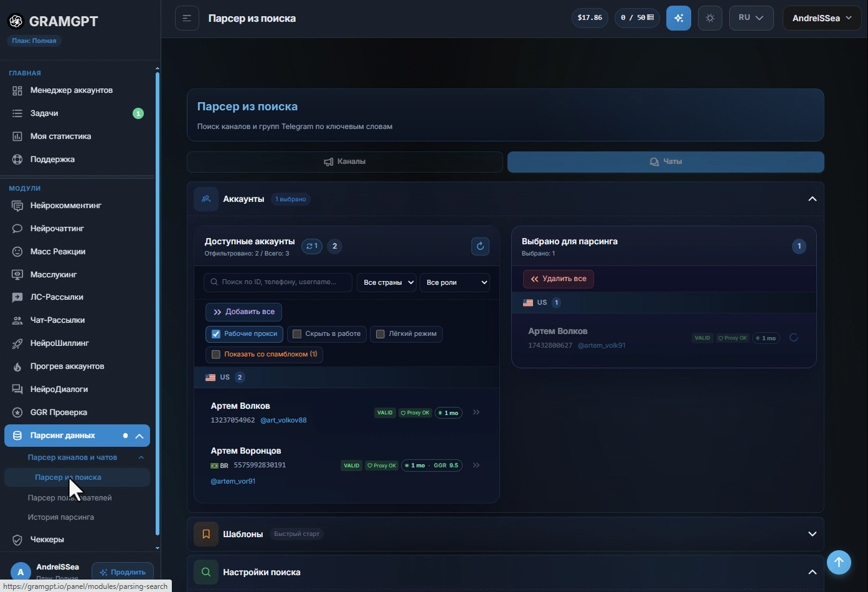Collapse the Аккаунты section chevron
The height and width of the screenshot is (592, 868).
[812, 199]
